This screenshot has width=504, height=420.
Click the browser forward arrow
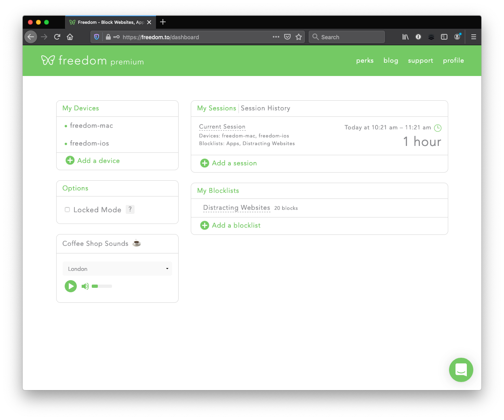click(44, 37)
